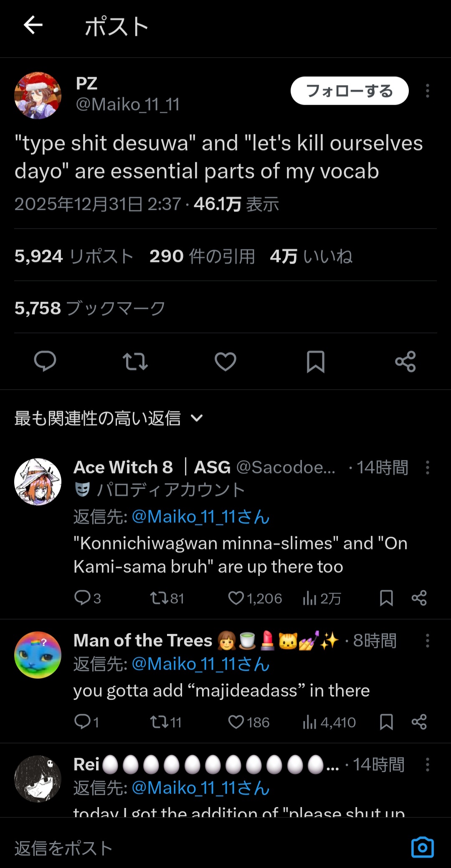View analytics on Ace Witch 8's reply

coord(322,598)
